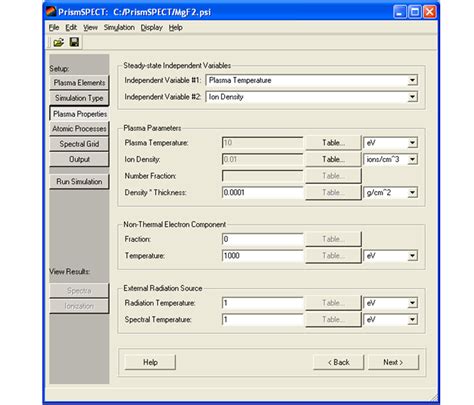Viewport: 474px width, 405px height.
Task: Open g/cm^2 thickness units dropdown
Action: click(412, 193)
